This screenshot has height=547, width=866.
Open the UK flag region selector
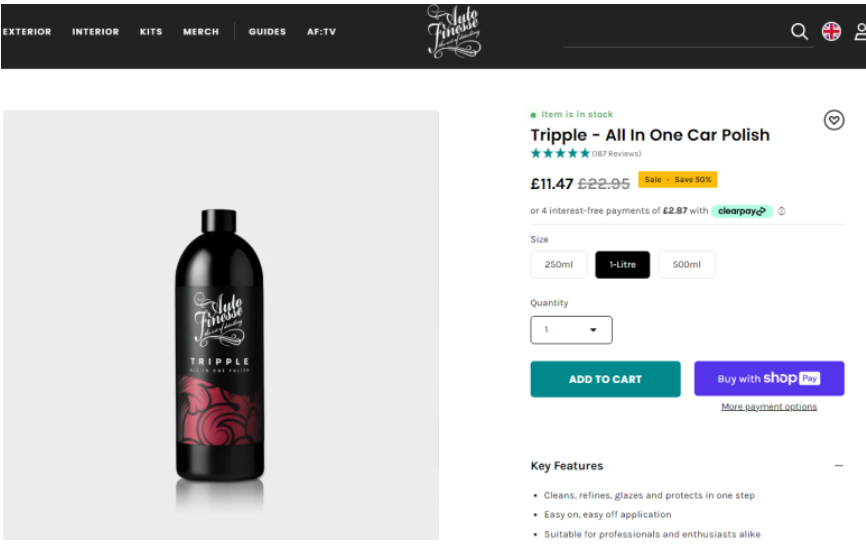tap(831, 31)
